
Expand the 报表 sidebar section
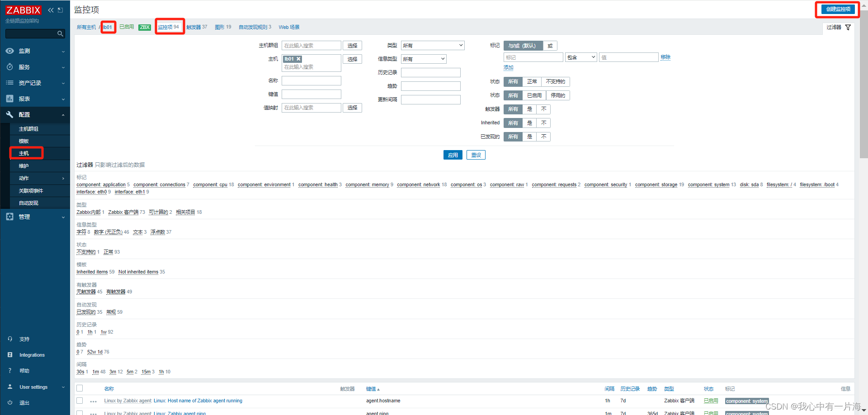63,99
